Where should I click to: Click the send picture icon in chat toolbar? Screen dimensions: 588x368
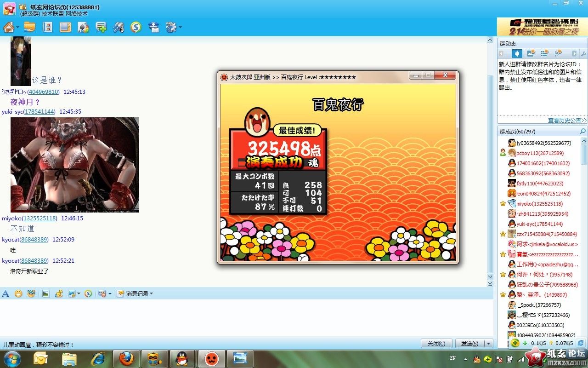[46, 293]
